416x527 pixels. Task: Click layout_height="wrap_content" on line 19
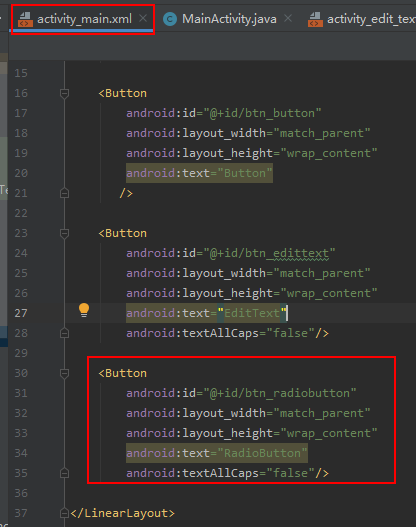(x=252, y=153)
